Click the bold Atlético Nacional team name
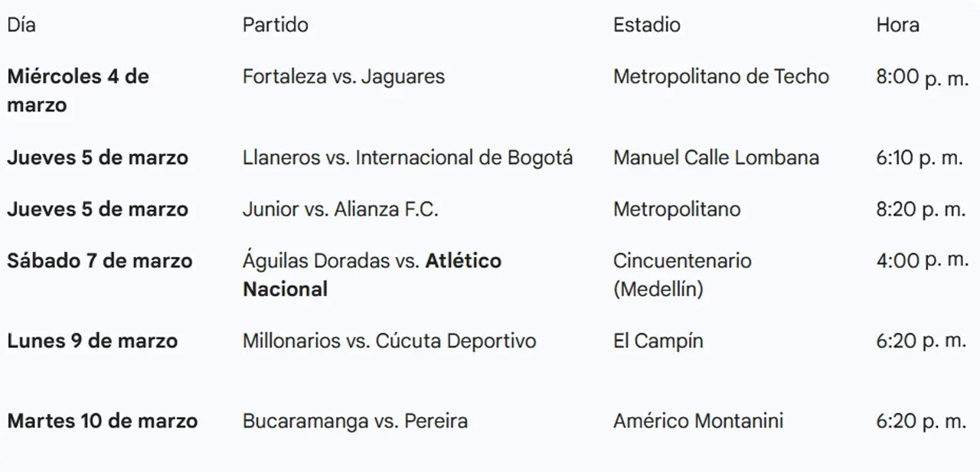Viewport: 980px width, 472px height. (x=462, y=262)
